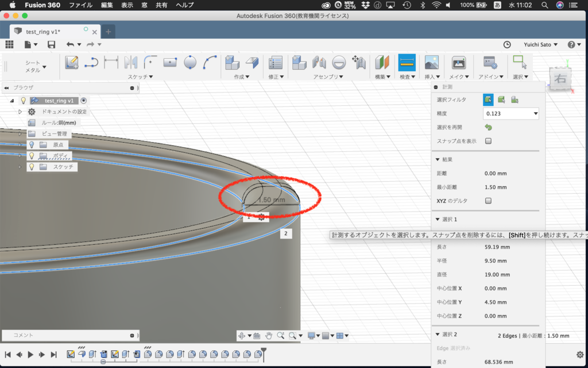
Task: Click the Restart Selection green arrow
Action: coord(488,127)
